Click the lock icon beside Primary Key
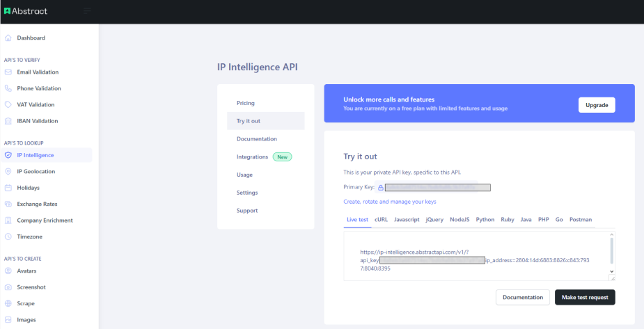 [x=381, y=187]
